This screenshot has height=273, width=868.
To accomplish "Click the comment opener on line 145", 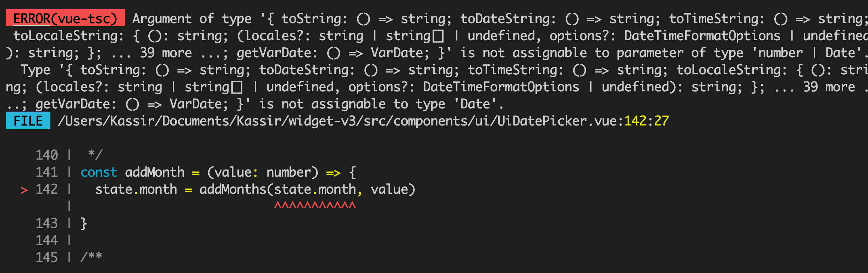I will point(91,257).
